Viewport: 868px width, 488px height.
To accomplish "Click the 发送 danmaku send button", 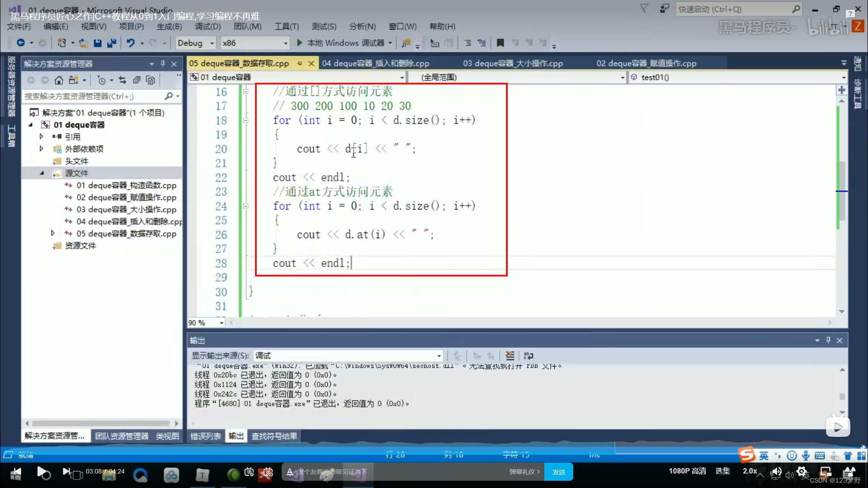I will point(559,472).
